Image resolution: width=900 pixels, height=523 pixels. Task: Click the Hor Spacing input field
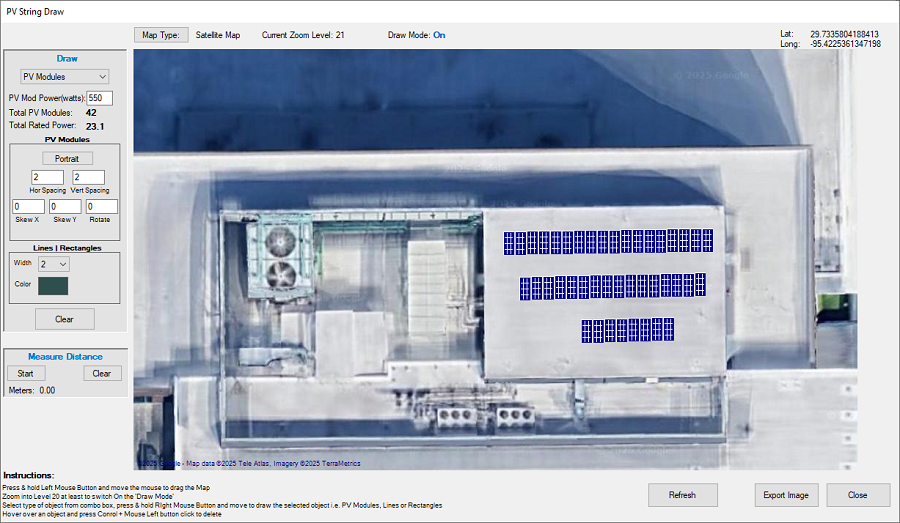pos(47,177)
